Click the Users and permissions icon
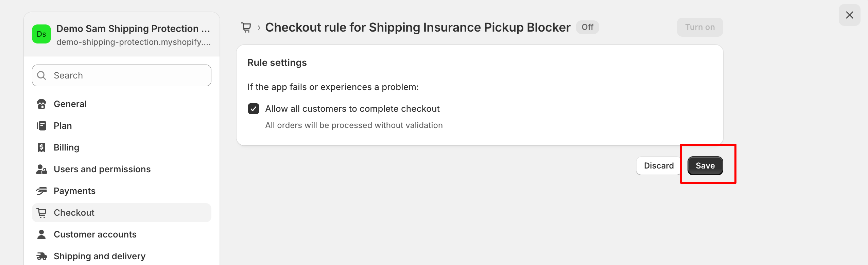Viewport: 868px width, 265px height. 41,169
